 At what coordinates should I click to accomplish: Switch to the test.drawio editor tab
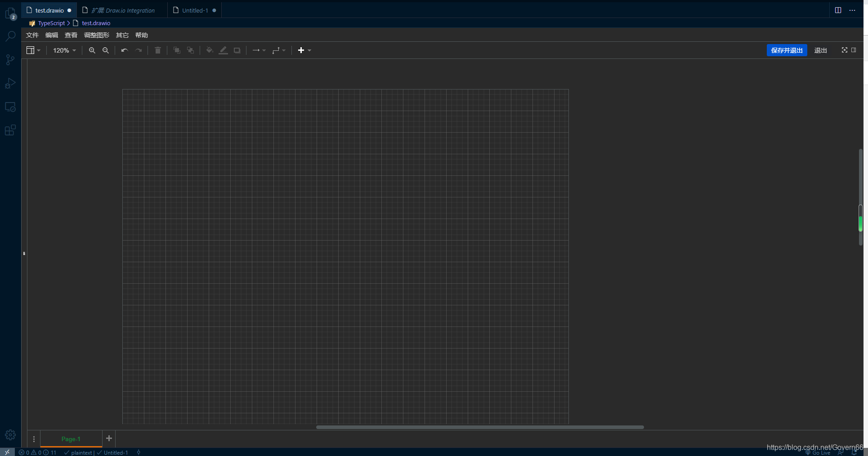(49, 10)
